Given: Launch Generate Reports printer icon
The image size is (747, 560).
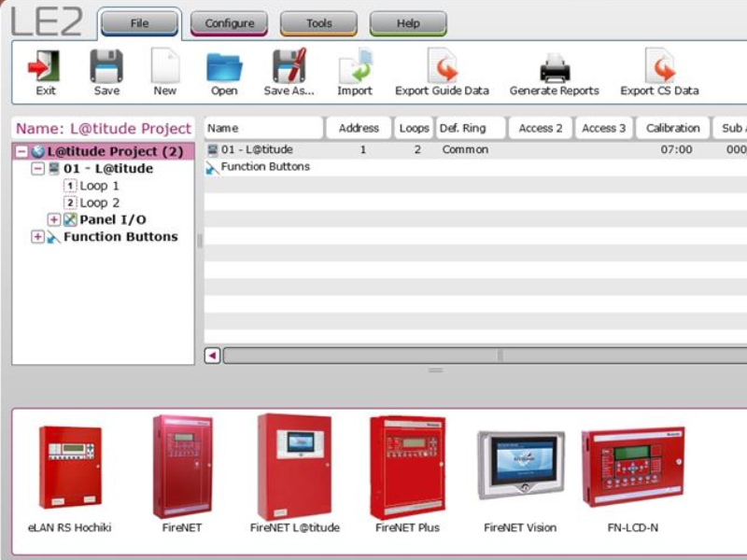Looking at the screenshot, I should (554, 66).
